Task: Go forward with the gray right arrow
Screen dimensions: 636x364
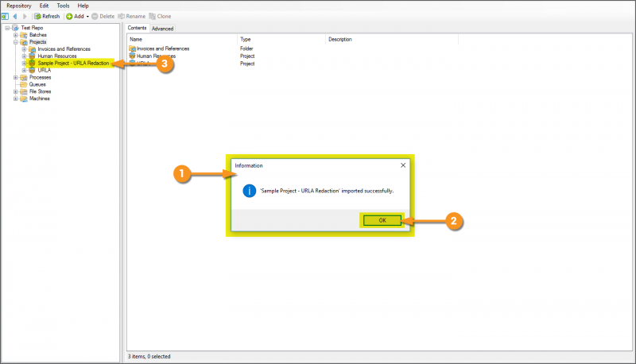Action: [x=25, y=16]
